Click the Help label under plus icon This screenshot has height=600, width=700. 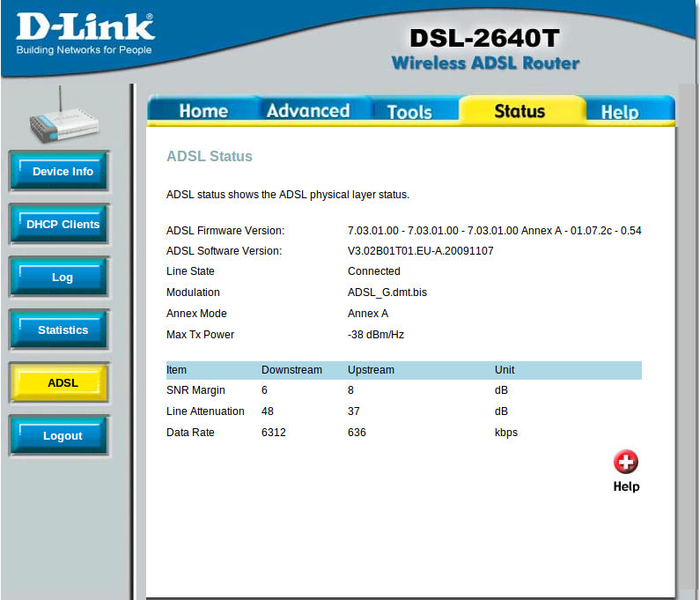tap(626, 486)
